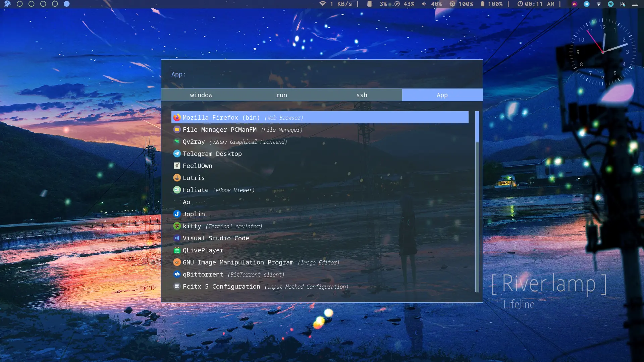
Task: Switch to the first empty workspace circle
Action: click(x=20, y=4)
